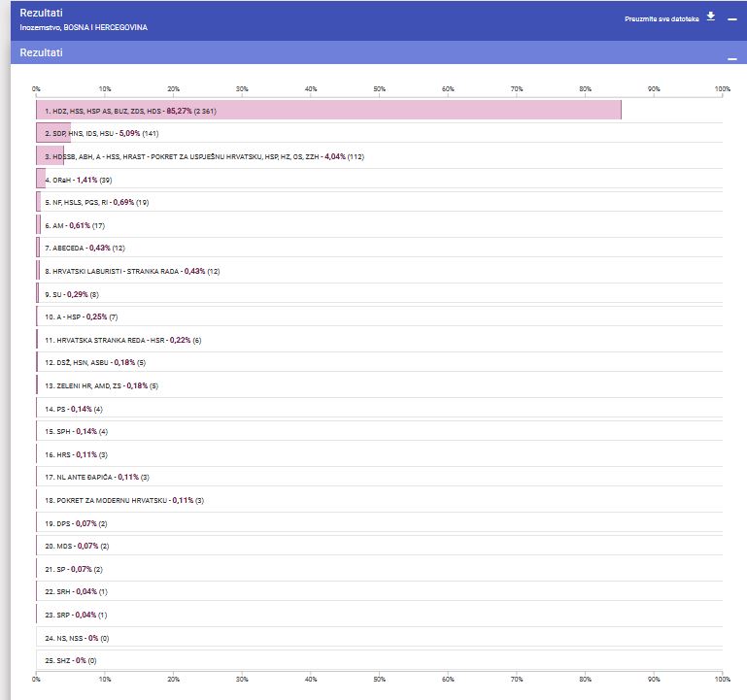Click the Preuzmite sve datoteke link

(x=662, y=18)
